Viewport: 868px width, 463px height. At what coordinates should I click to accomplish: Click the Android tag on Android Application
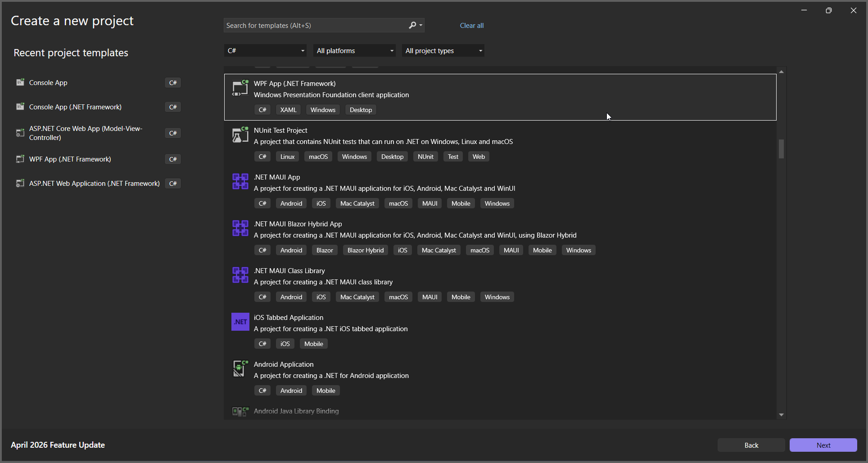[291, 391]
